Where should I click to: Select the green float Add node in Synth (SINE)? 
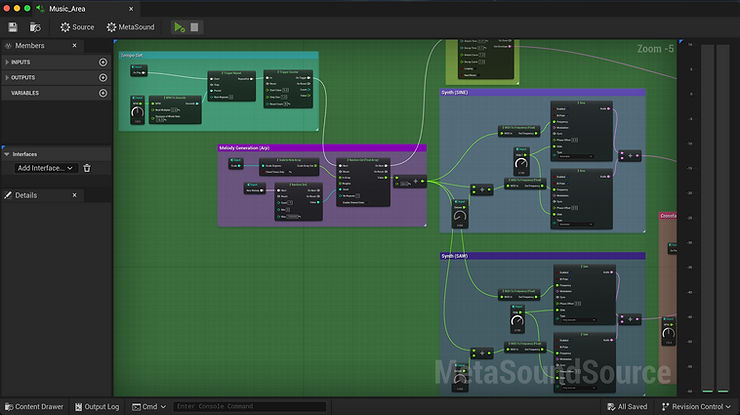click(x=482, y=189)
